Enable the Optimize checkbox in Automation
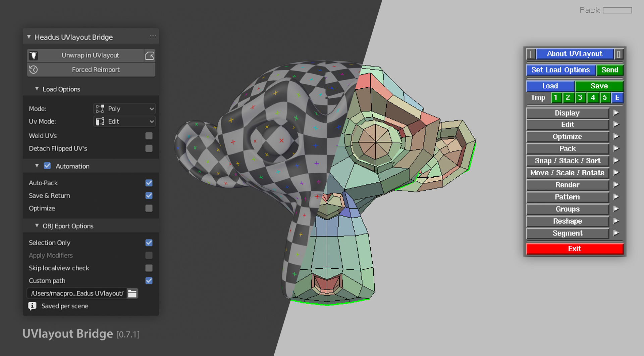 click(149, 208)
